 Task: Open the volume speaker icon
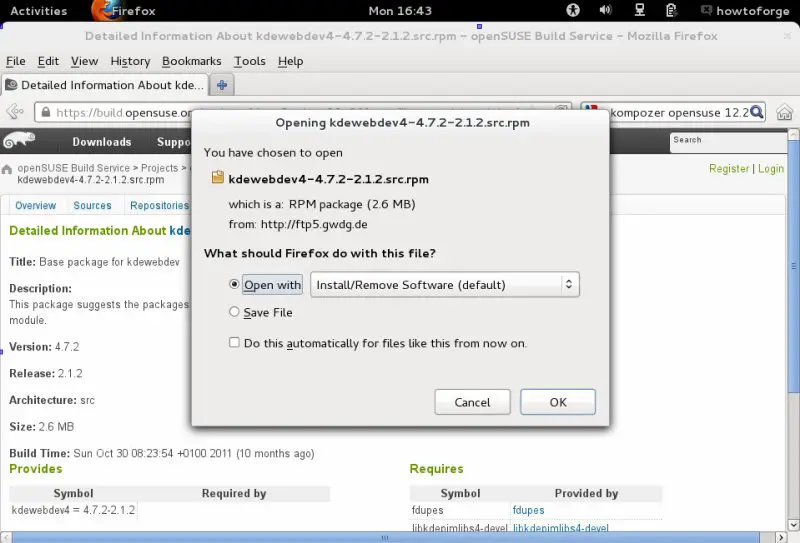(606, 10)
